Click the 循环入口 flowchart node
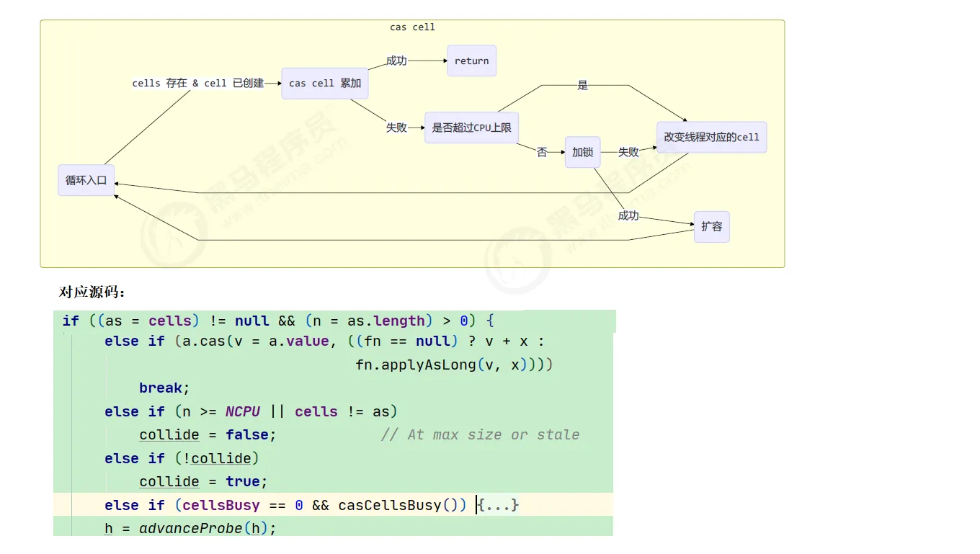The image size is (980, 554). [x=86, y=180]
